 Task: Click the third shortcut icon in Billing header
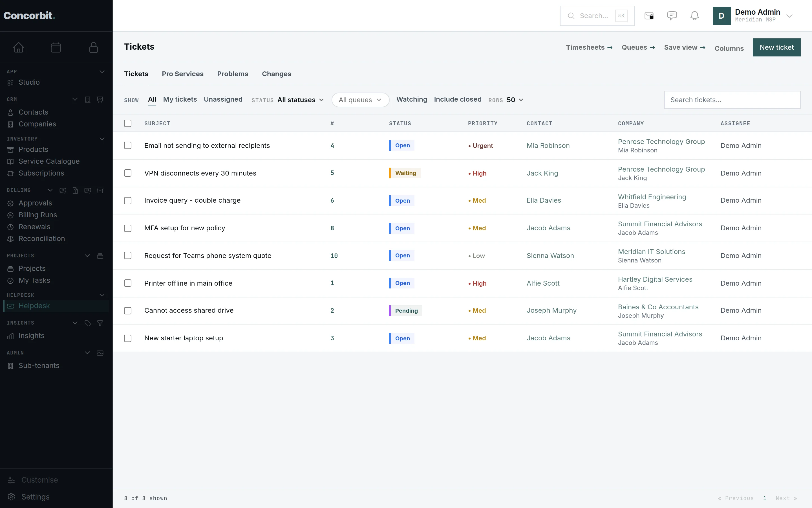click(88, 190)
